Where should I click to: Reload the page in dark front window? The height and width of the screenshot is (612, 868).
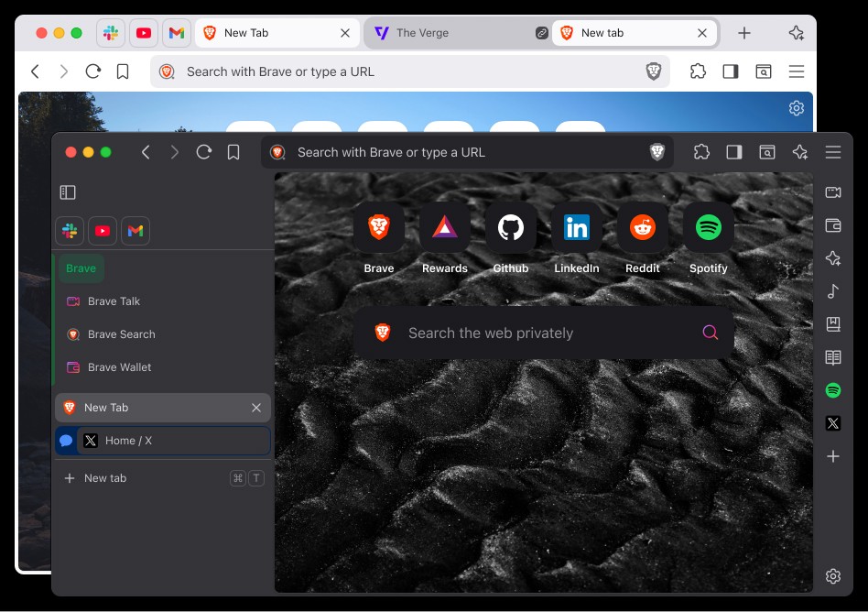[203, 152]
